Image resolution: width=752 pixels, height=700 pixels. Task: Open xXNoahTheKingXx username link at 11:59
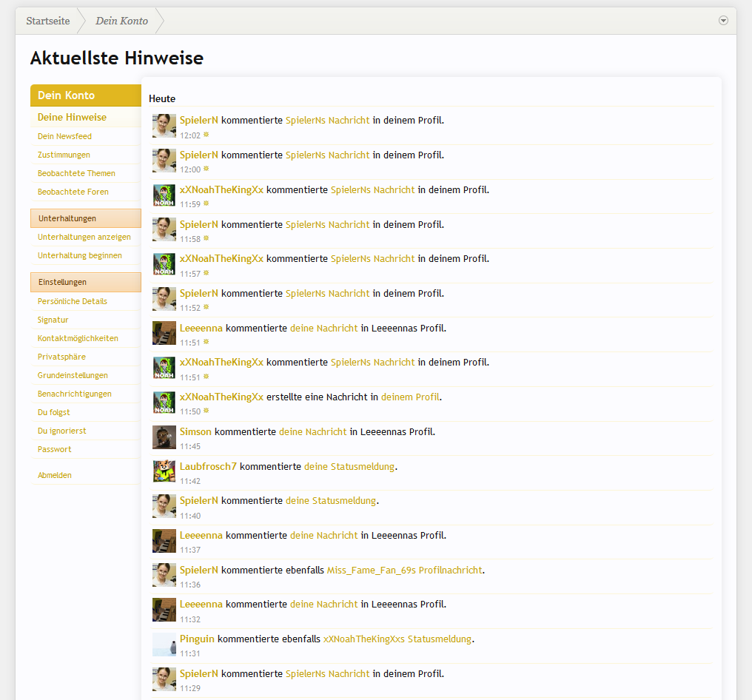pyautogui.click(x=221, y=190)
